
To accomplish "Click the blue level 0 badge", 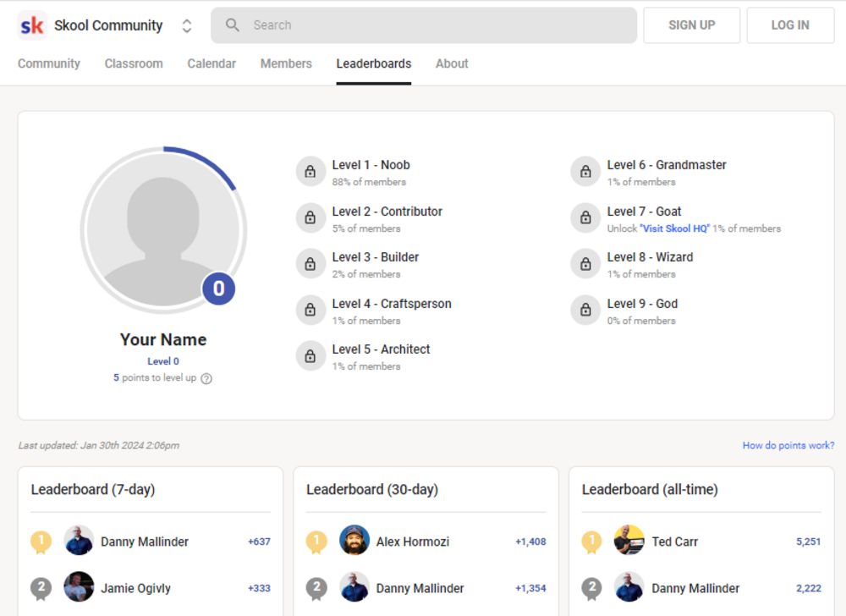I will coord(218,289).
